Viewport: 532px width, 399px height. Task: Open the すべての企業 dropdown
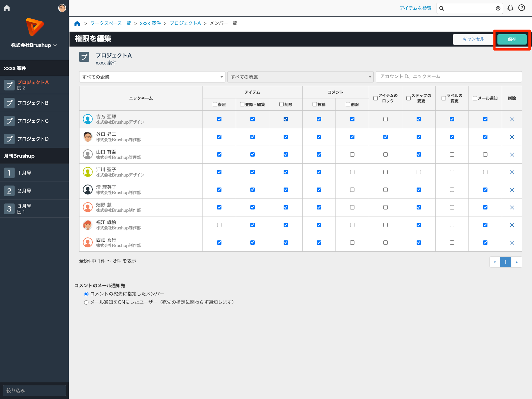[x=152, y=77]
